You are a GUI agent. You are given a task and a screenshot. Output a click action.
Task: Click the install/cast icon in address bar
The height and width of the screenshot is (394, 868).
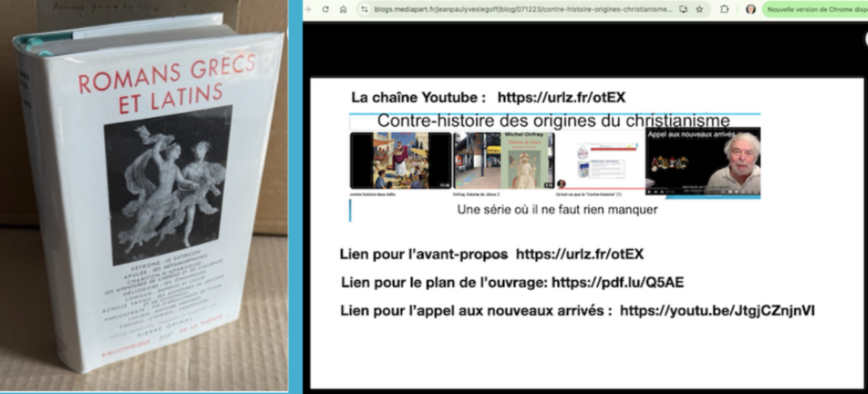pyautogui.click(x=684, y=9)
